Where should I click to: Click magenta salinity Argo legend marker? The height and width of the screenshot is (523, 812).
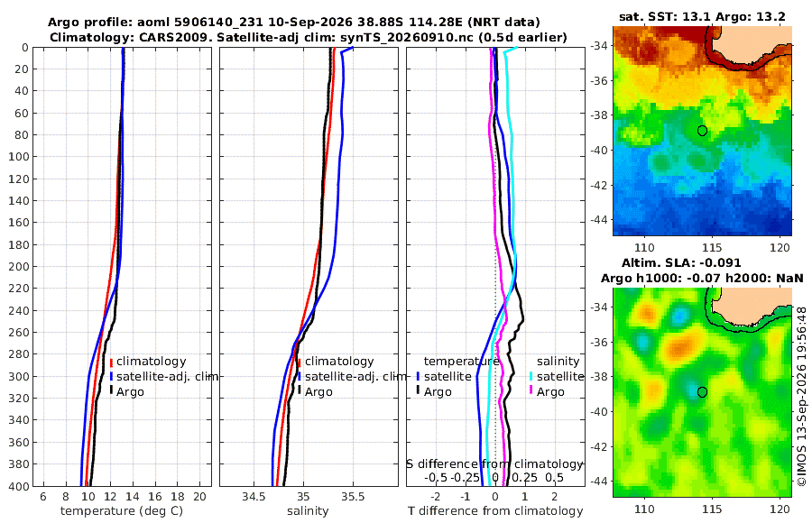(531, 391)
